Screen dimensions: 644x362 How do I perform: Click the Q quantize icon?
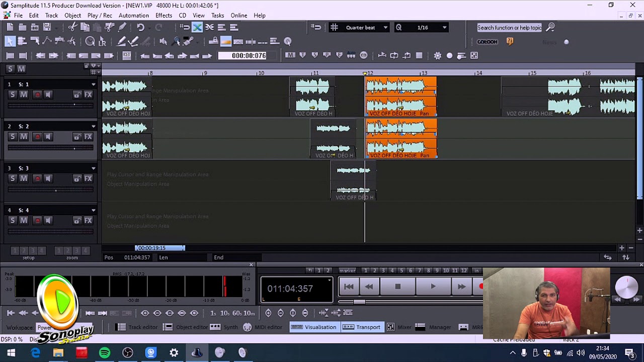click(398, 27)
